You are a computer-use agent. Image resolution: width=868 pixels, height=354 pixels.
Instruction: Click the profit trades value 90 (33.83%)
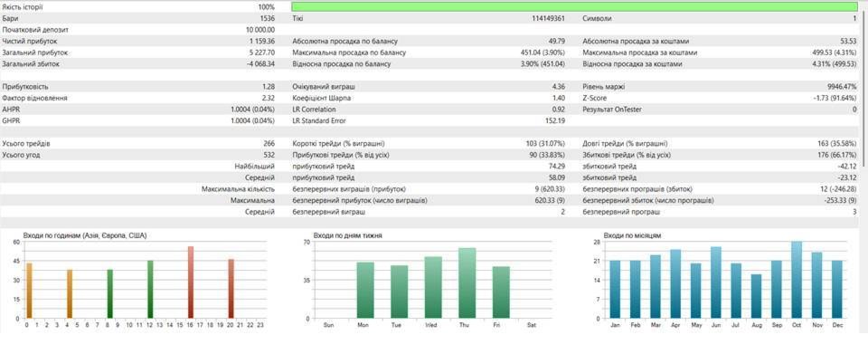[547, 155]
